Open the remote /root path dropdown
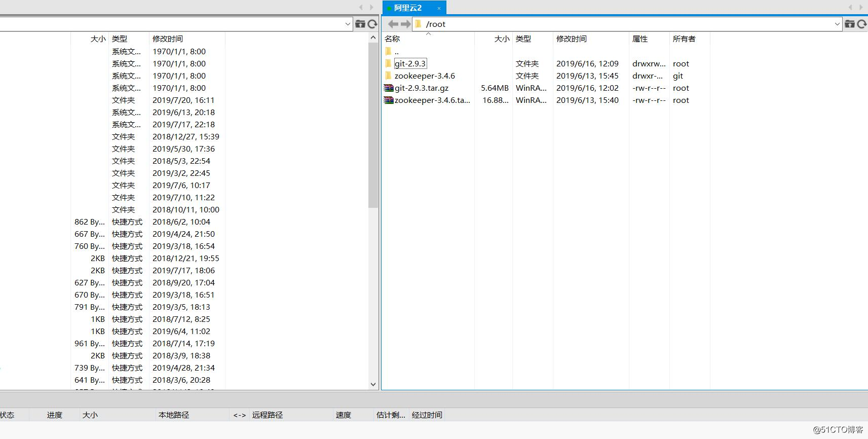The height and width of the screenshot is (439, 868). pyautogui.click(x=837, y=24)
